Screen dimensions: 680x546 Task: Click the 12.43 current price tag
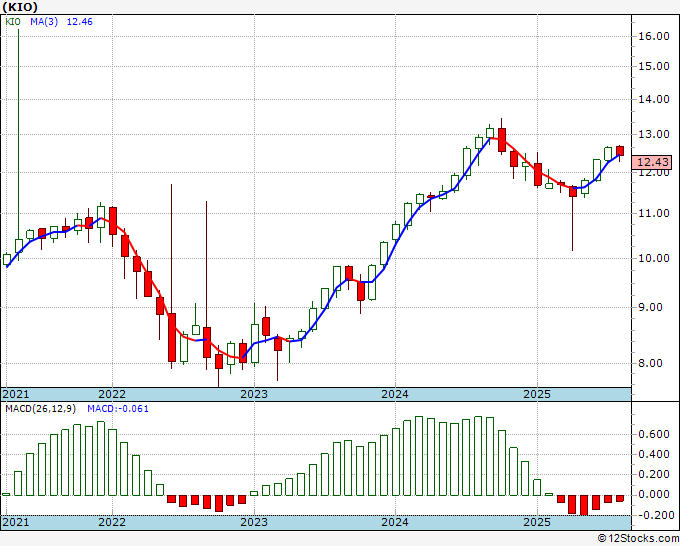(x=652, y=162)
